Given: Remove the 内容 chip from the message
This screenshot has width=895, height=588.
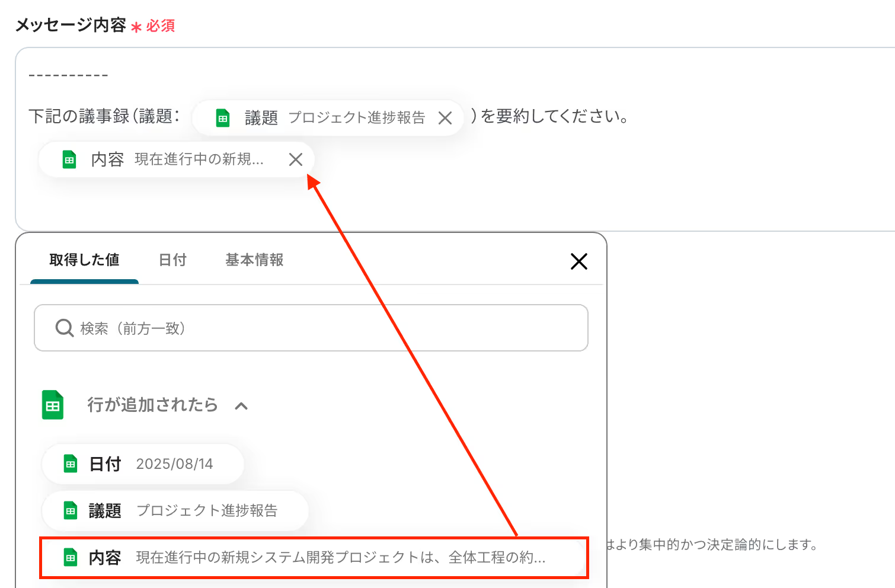Looking at the screenshot, I should click(296, 159).
